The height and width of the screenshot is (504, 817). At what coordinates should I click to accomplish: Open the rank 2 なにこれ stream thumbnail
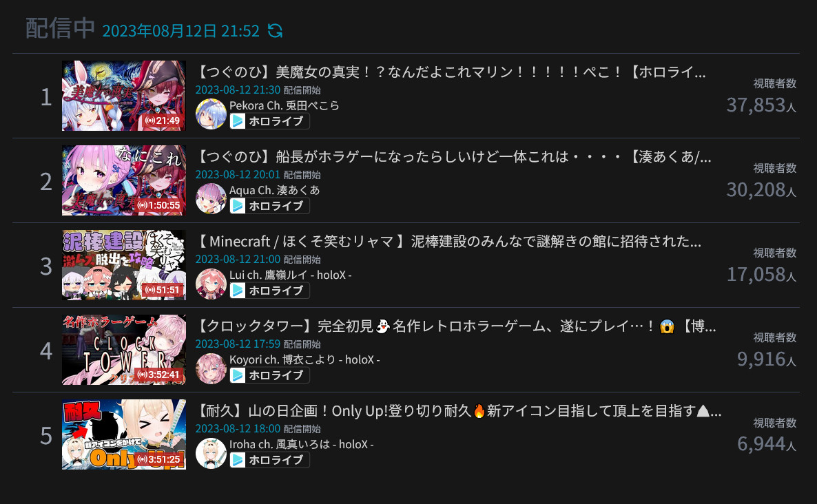(124, 180)
